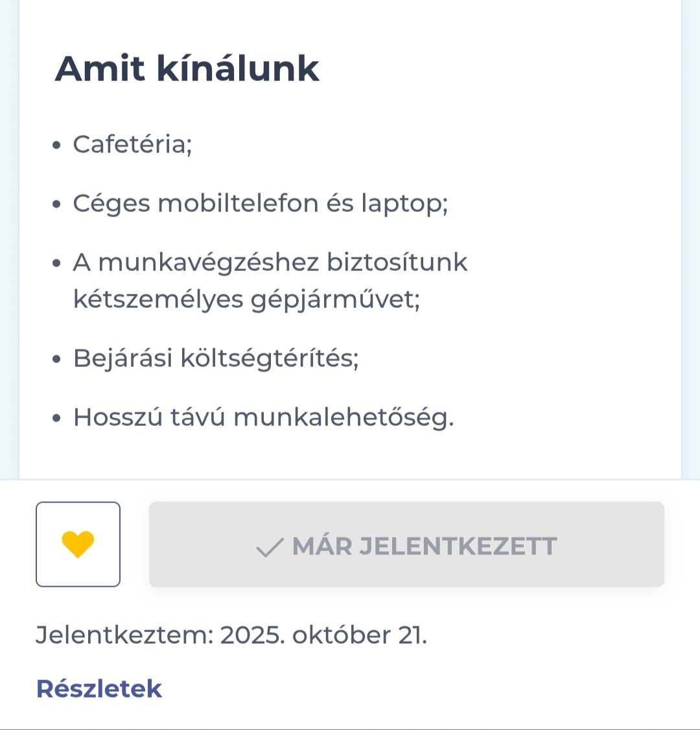Click the kétszemélyes gépjárművet text line
The width and height of the screenshot is (700, 730).
246,300
